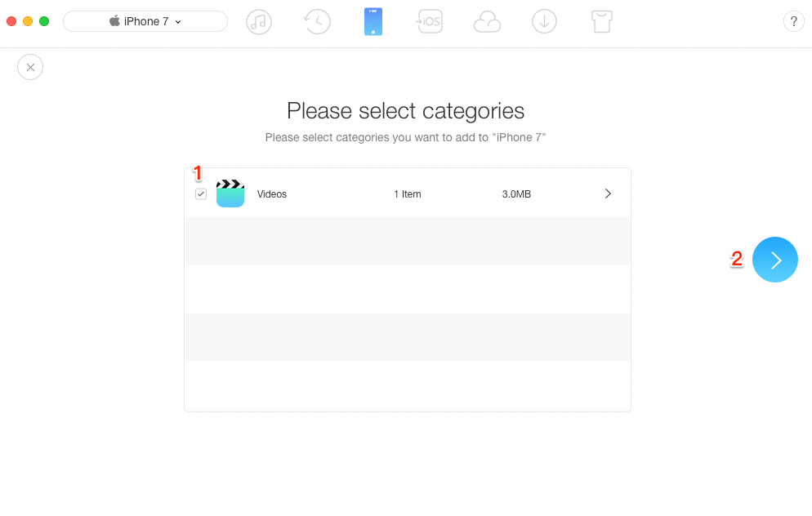This screenshot has width=812, height=516.
Task: Click the Apple logo in device selector
Action: 114,20
